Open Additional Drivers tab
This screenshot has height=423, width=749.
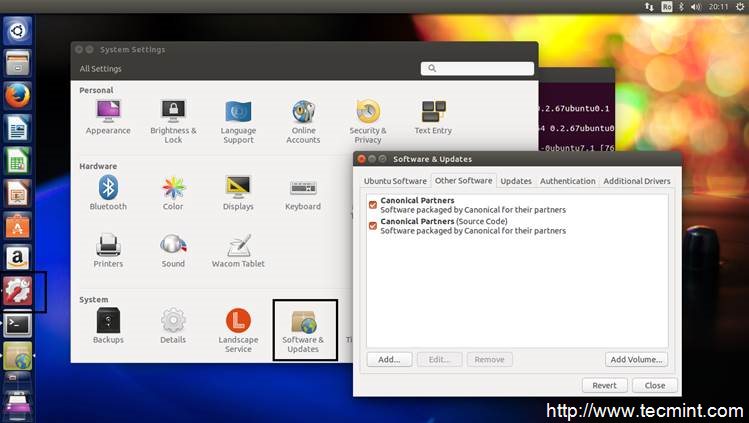637,181
